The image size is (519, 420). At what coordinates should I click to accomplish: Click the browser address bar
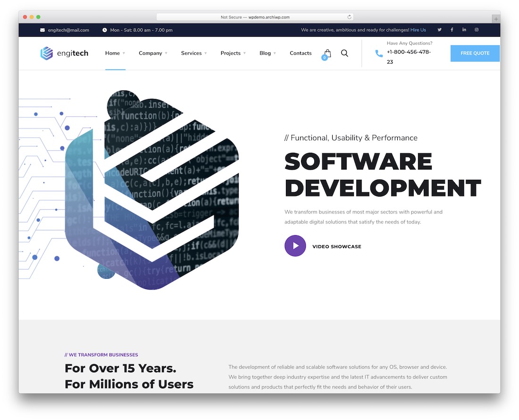(255, 17)
